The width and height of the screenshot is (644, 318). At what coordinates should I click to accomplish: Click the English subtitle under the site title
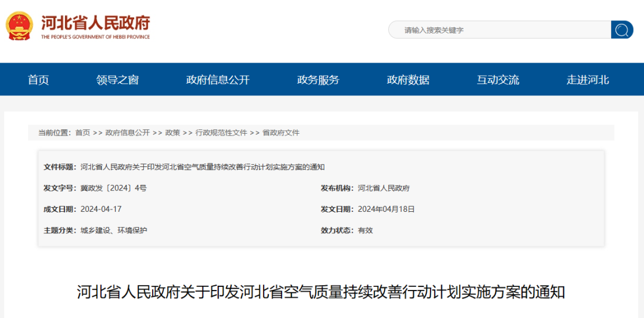(95, 37)
